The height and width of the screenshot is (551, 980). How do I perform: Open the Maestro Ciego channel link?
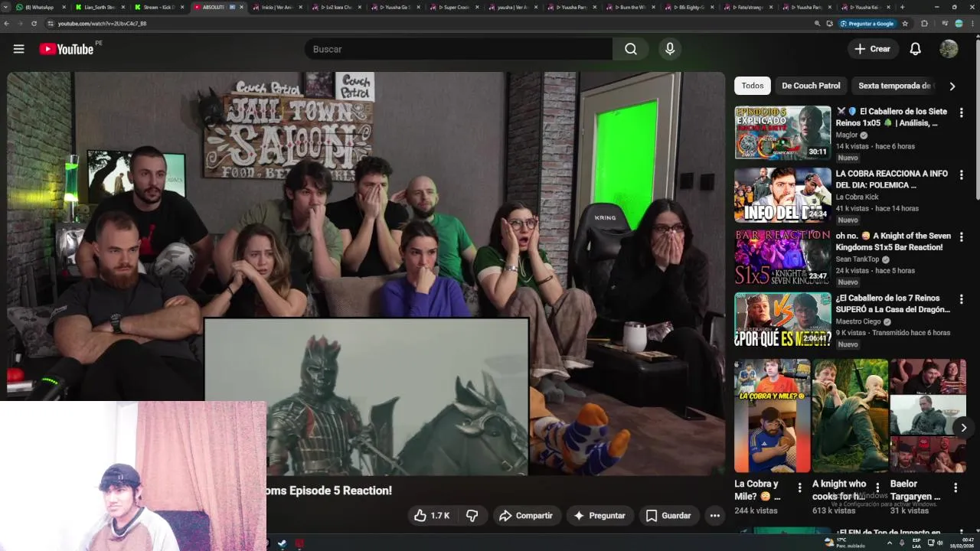858,321
